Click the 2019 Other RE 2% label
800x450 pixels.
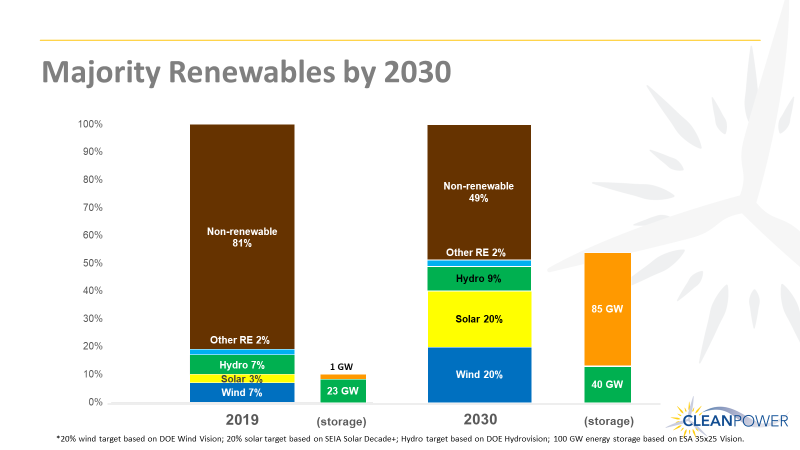242,341
